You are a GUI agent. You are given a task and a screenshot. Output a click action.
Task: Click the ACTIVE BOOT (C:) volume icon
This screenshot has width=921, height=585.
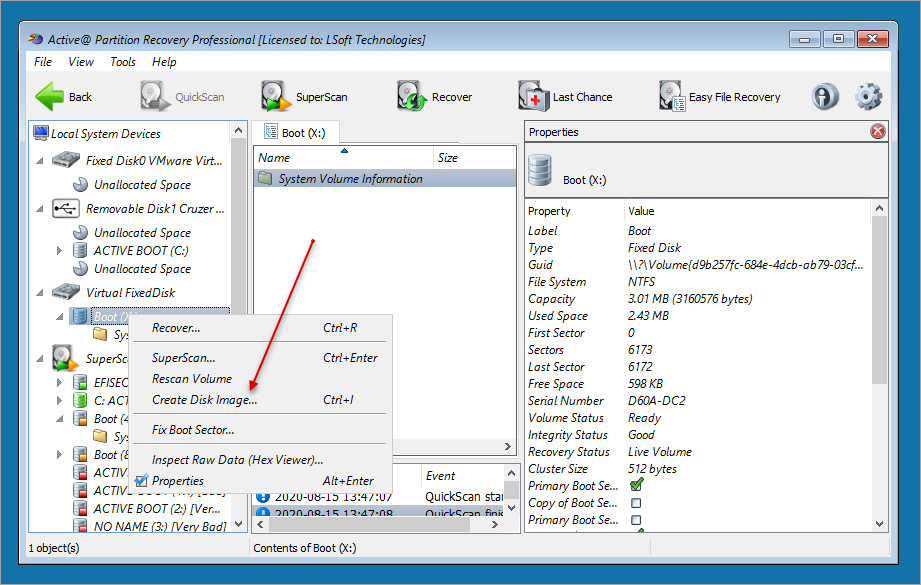80,251
